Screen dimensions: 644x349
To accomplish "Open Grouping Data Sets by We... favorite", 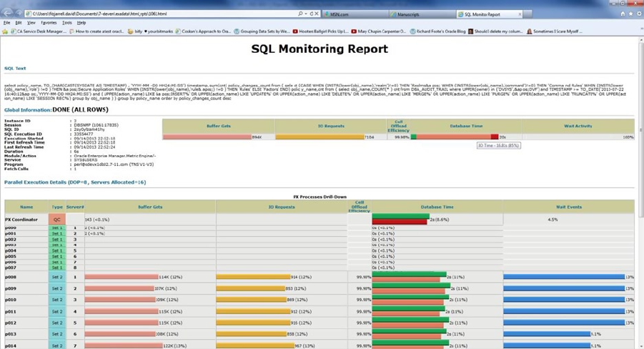I will point(262,31).
